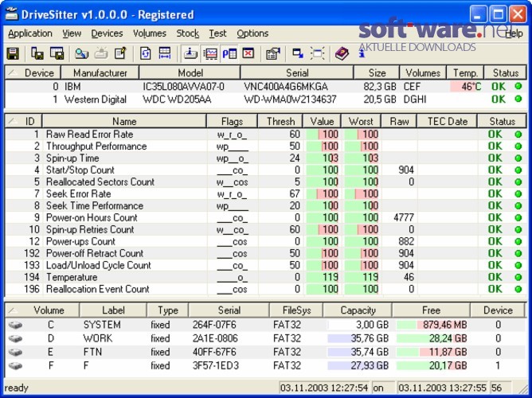
Task: Click the DriveSitter title bar app icon
Action: click(11, 14)
